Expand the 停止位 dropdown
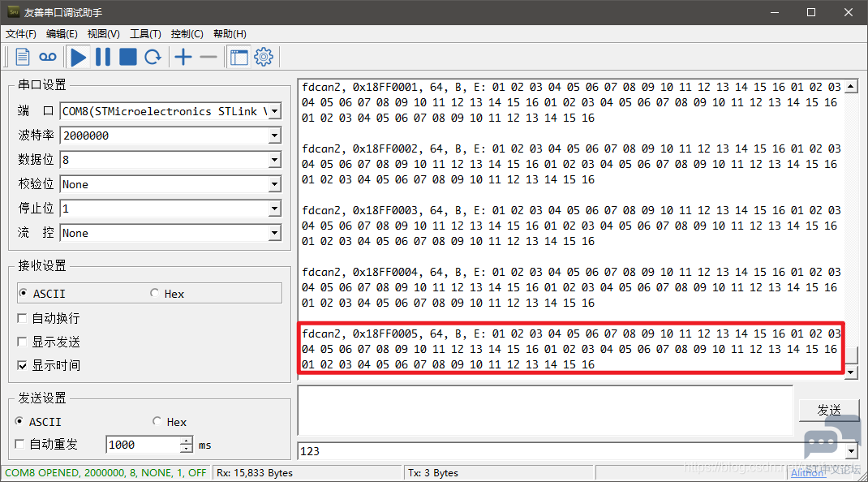This screenshot has width=868, height=482. point(274,209)
